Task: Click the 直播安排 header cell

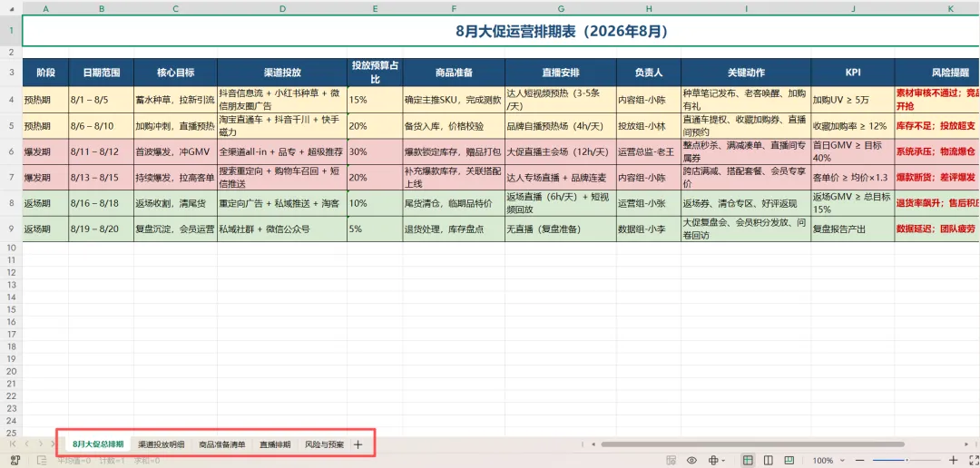Action: click(x=561, y=73)
